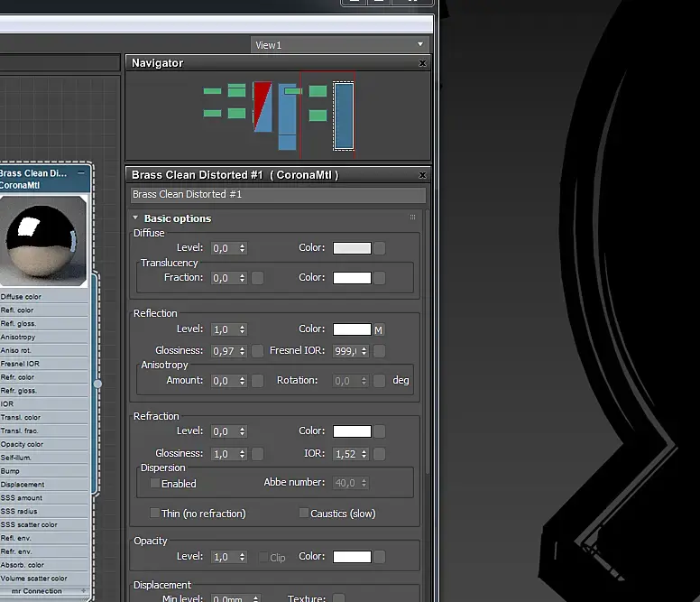
Task: Select the SSS scatter color slot
Action: click(43, 524)
